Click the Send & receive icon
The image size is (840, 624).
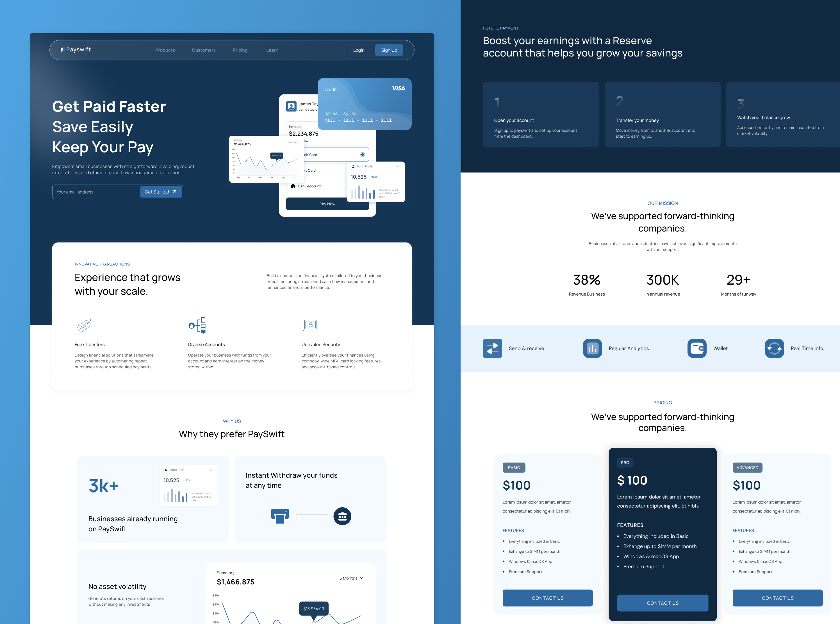[492, 348]
